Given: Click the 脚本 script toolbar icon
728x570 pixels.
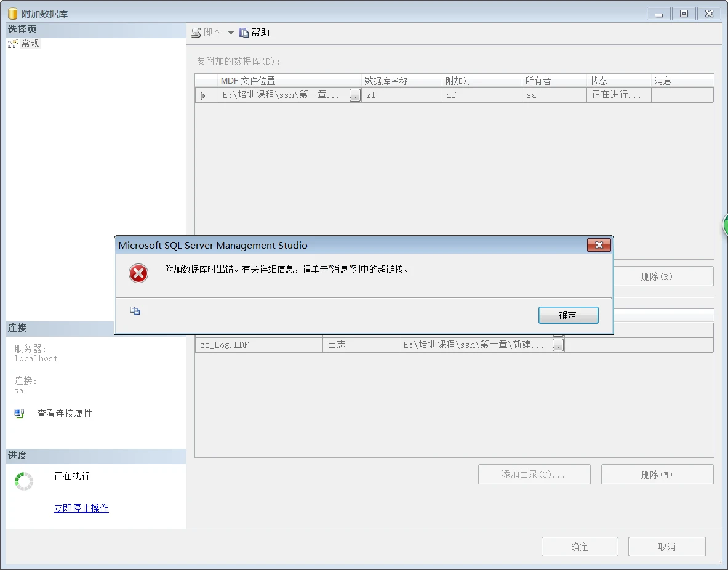Looking at the screenshot, I should [x=196, y=33].
